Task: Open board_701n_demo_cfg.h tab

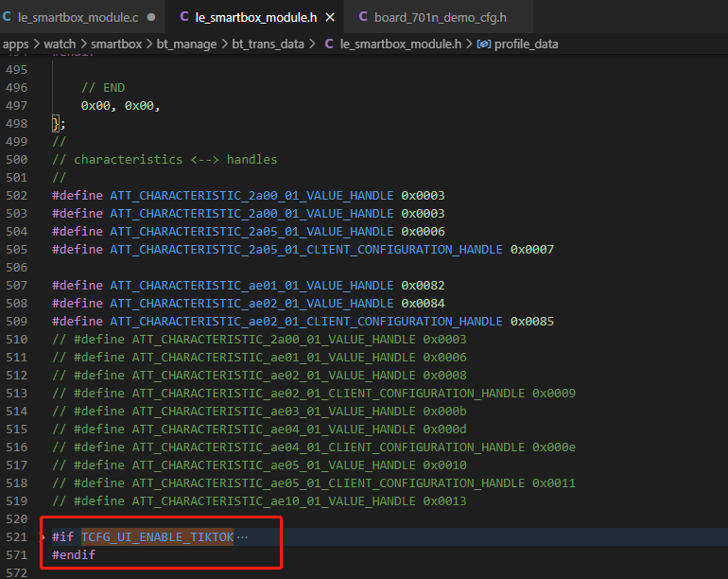Action: (x=440, y=17)
